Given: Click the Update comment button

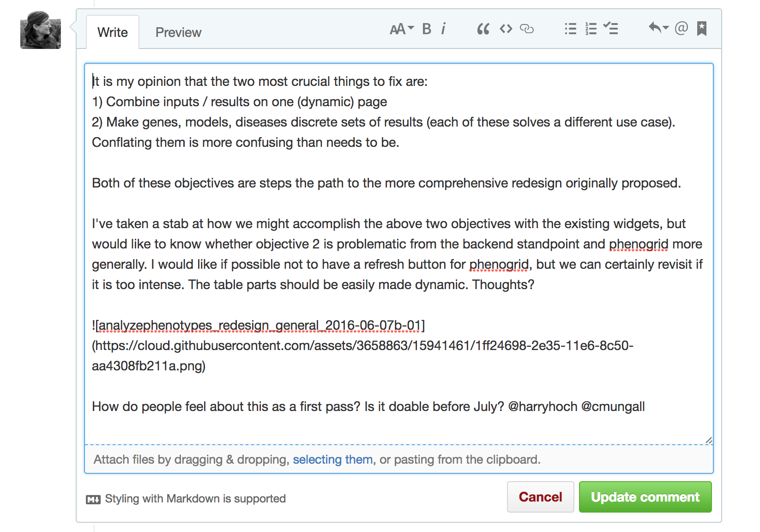Looking at the screenshot, I should click(x=645, y=497).
